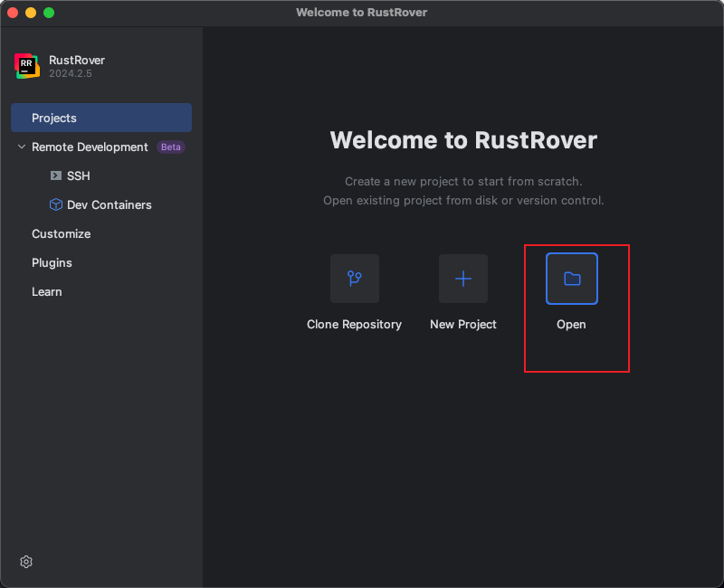Click the SSH terminal icon
The image size is (724, 588).
click(56, 175)
